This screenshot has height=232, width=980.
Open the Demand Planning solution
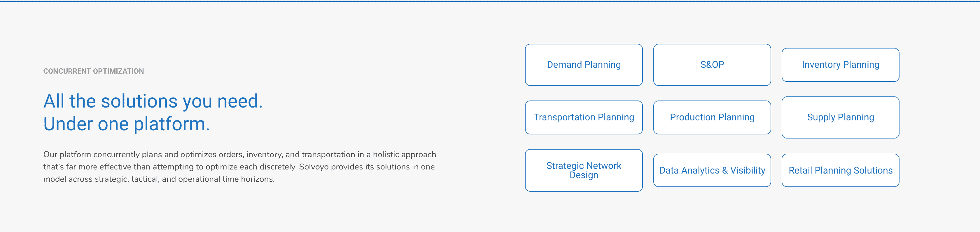[x=584, y=65]
